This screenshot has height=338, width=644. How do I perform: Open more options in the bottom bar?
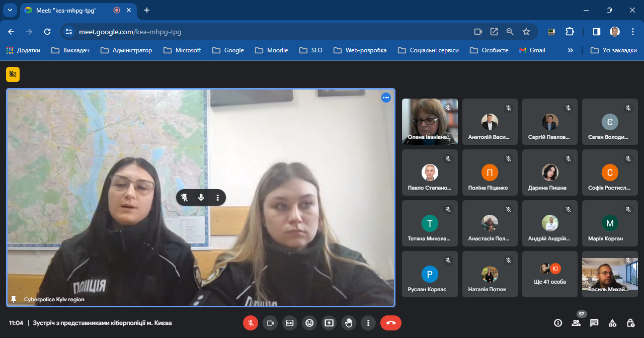368,323
